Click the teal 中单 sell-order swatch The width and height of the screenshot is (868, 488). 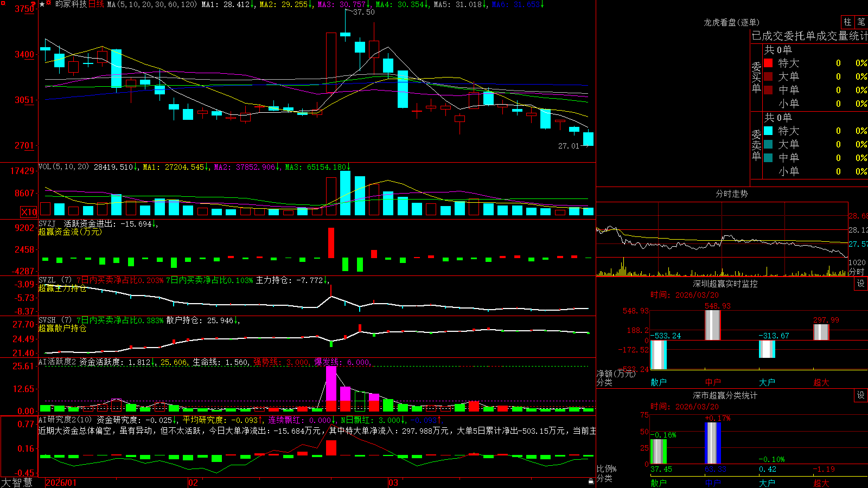click(768, 158)
